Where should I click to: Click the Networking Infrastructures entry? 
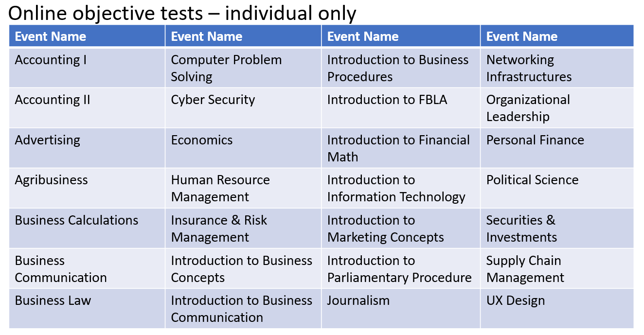[x=557, y=68]
